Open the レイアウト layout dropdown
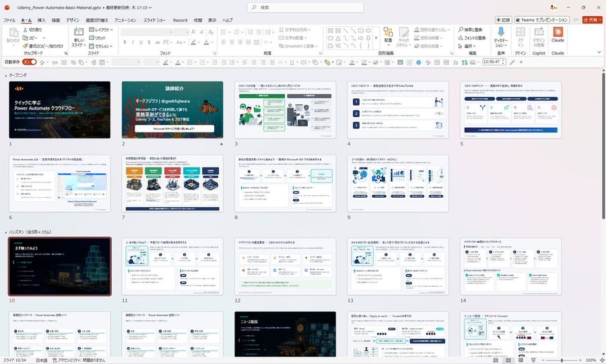Screen dimensions: 606x364 click(101, 30)
